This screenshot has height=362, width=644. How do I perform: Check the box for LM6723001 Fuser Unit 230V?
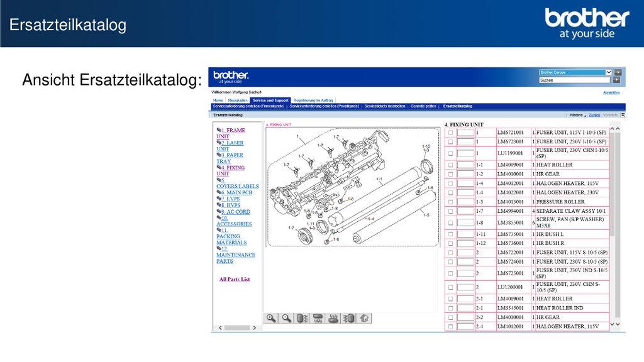coord(450,141)
